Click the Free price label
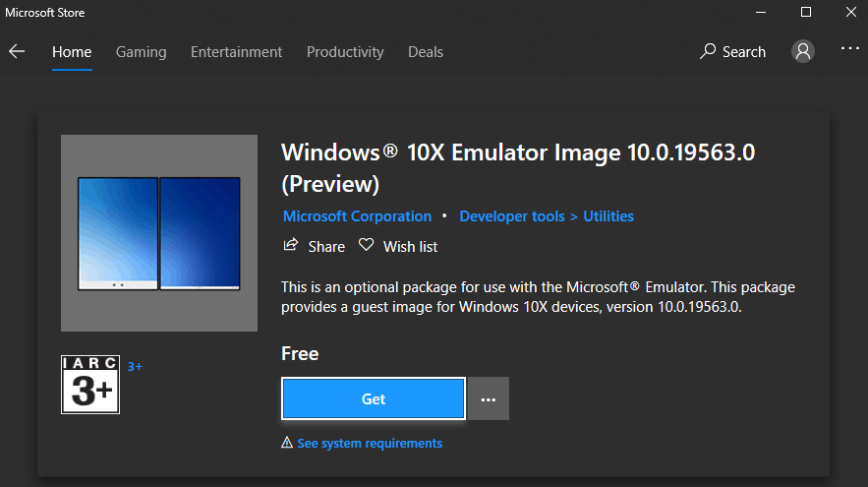 [300, 353]
